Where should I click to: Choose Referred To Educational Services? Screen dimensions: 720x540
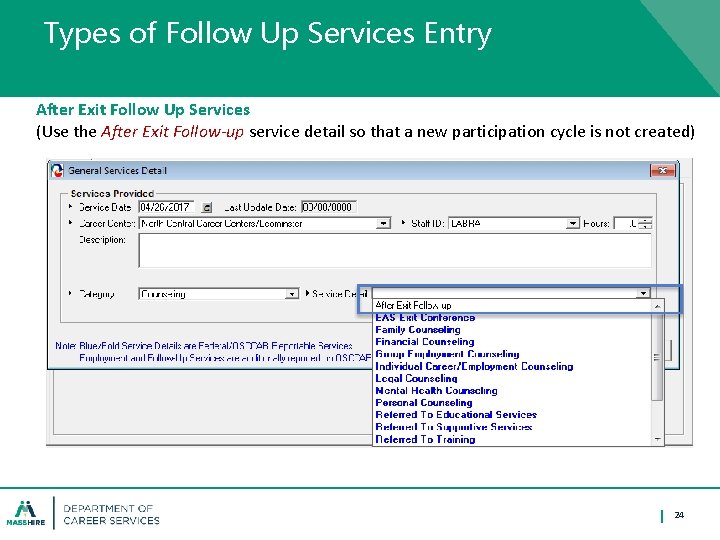[x=456, y=415]
